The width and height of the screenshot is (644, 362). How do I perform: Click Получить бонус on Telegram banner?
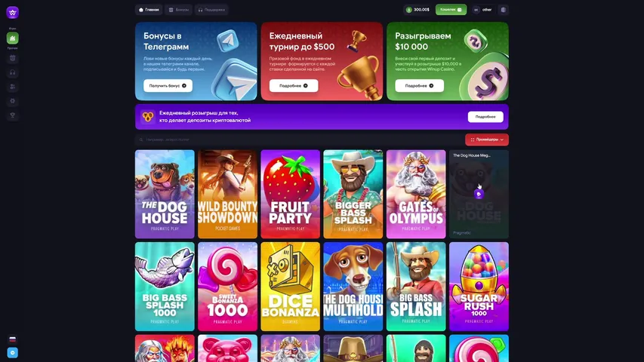168,86
